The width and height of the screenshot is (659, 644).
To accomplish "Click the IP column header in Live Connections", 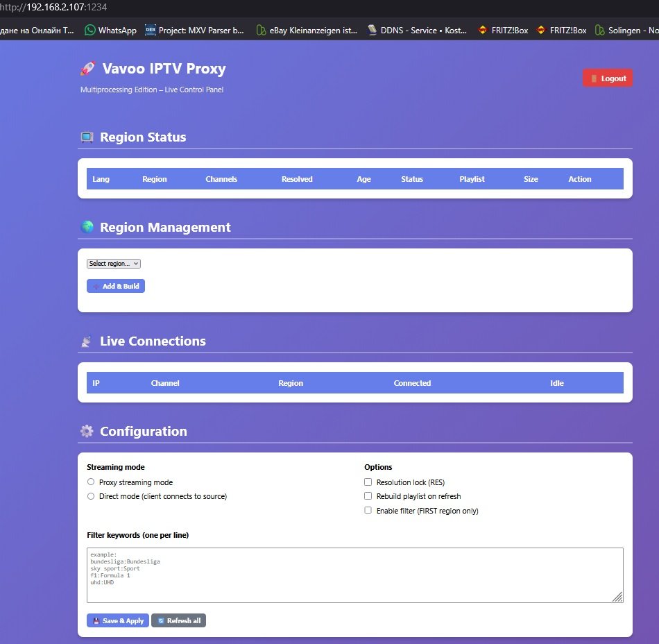I will (x=96, y=383).
